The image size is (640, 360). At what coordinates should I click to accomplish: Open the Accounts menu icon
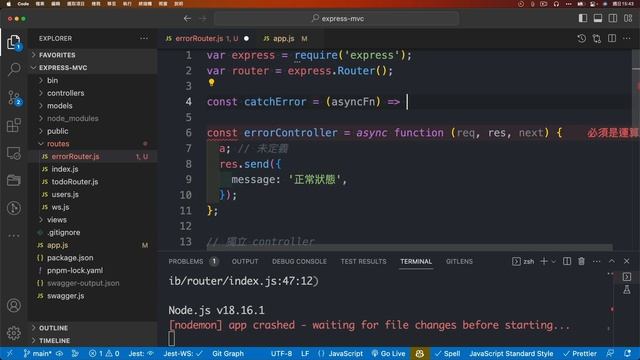coord(14,305)
